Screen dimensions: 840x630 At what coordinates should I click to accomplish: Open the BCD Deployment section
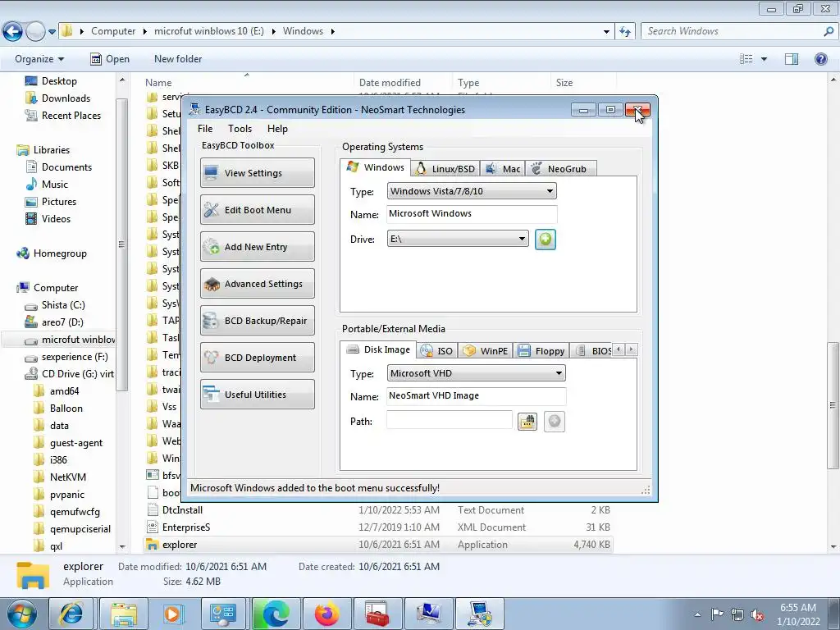257,358
